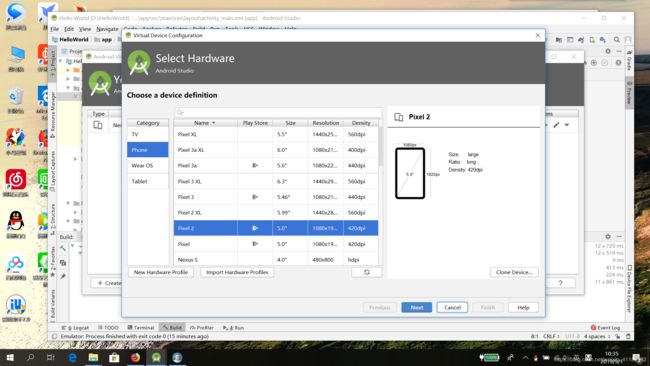
Task: Refresh the device list
Action: coord(366,272)
